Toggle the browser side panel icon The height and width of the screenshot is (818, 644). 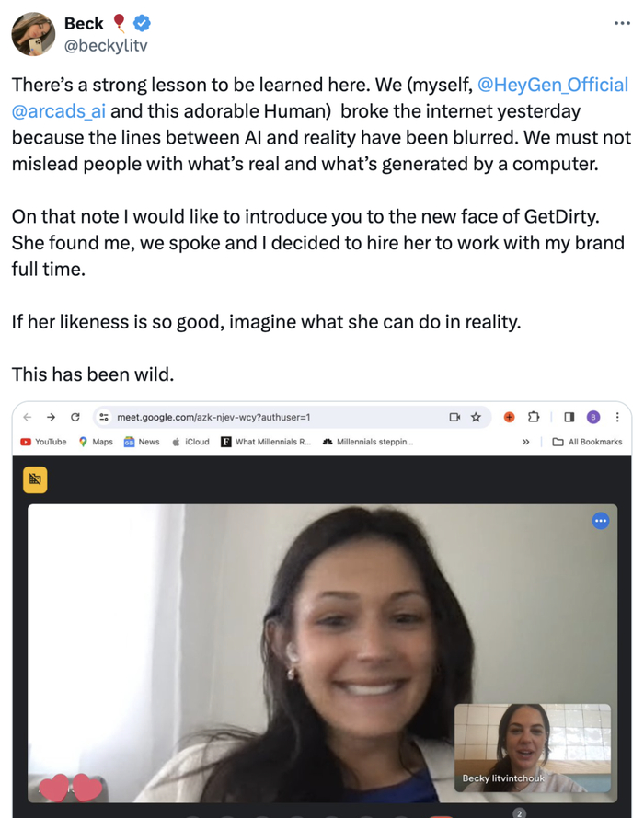tap(569, 417)
